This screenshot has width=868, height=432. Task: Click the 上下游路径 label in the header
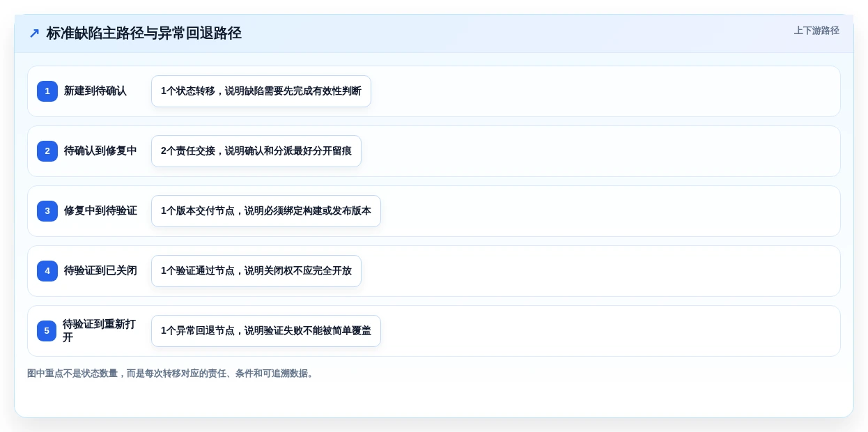tap(816, 31)
